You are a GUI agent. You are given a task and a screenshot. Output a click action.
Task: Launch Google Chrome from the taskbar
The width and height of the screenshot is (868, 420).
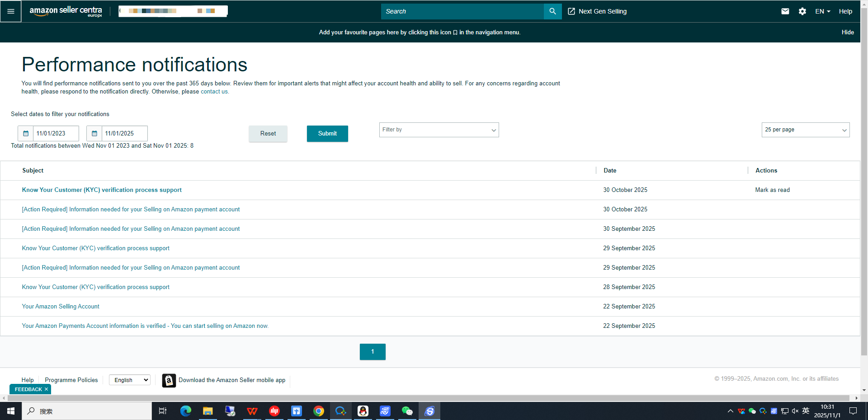pos(319,411)
